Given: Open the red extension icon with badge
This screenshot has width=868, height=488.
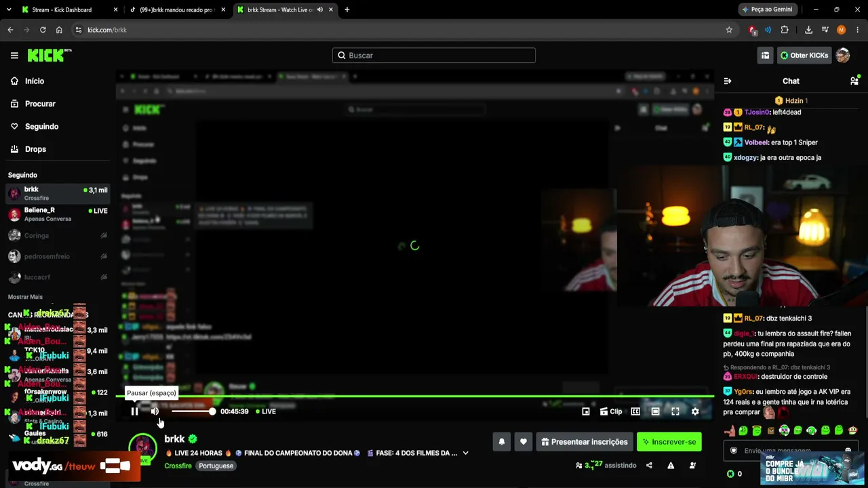Looking at the screenshot, I should [753, 30].
